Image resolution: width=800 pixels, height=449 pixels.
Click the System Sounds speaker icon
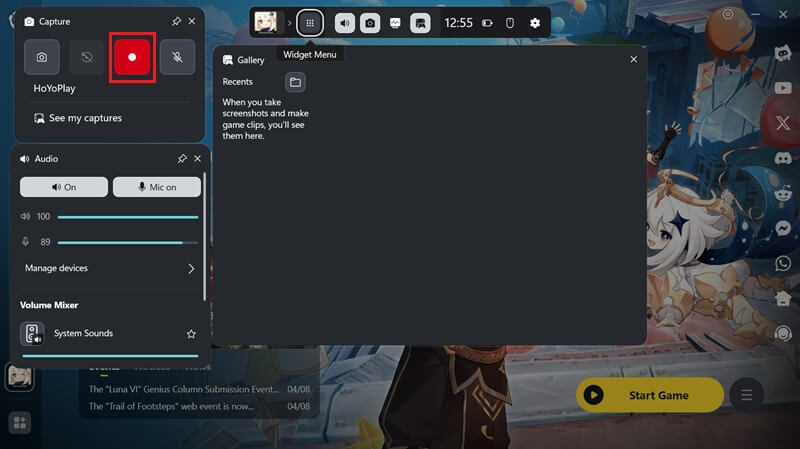click(x=32, y=334)
